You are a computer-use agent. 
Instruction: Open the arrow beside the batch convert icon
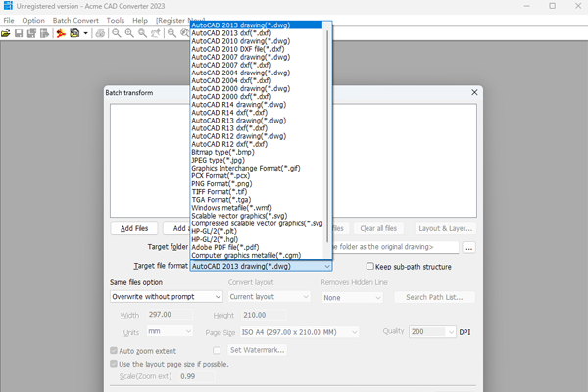coord(85,33)
